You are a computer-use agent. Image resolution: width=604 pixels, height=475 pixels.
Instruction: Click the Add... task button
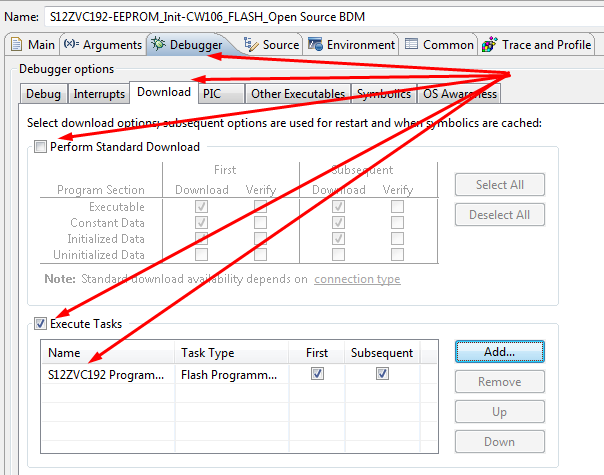coord(500,352)
